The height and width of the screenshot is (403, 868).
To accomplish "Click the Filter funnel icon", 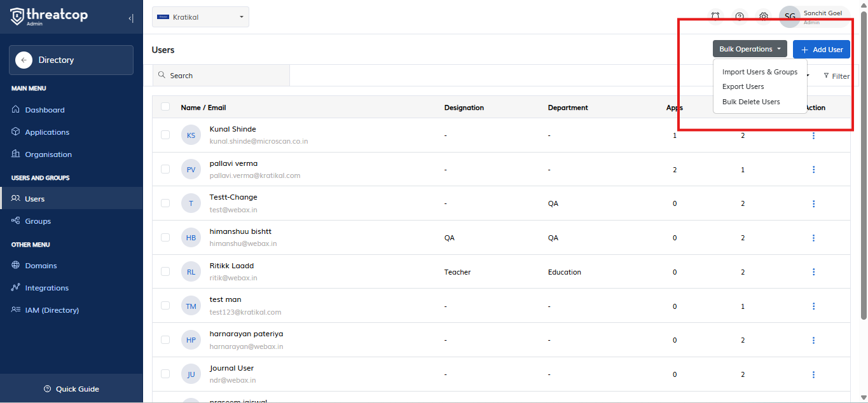I will coord(827,76).
